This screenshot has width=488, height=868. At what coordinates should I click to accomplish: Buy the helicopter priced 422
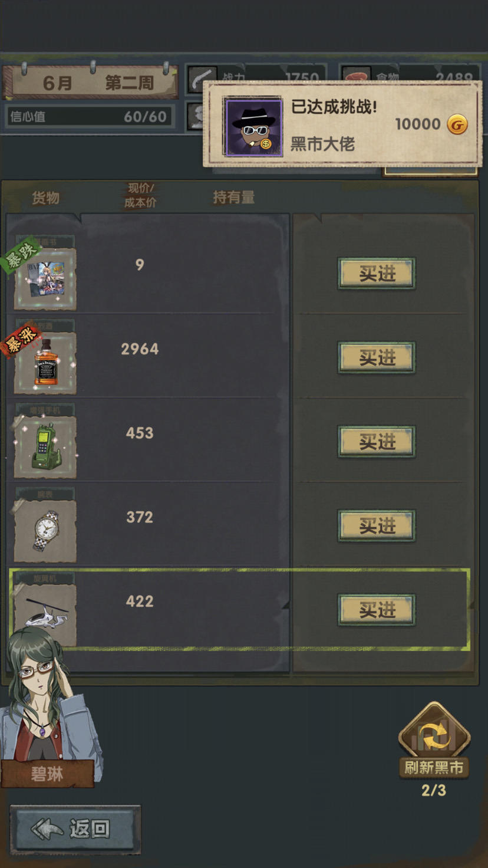[x=377, y=610]
